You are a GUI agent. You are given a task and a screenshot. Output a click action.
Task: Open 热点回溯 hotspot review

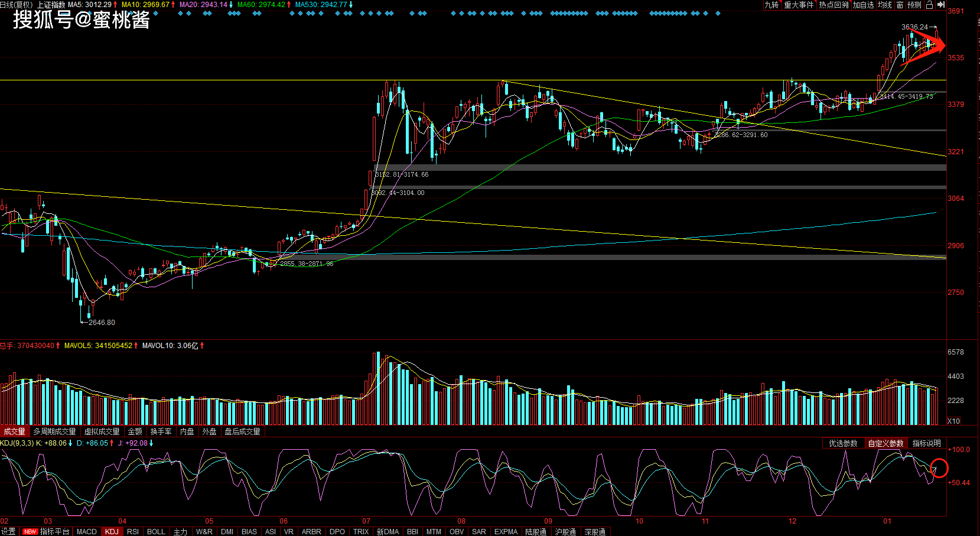click(x=834, y=5)
